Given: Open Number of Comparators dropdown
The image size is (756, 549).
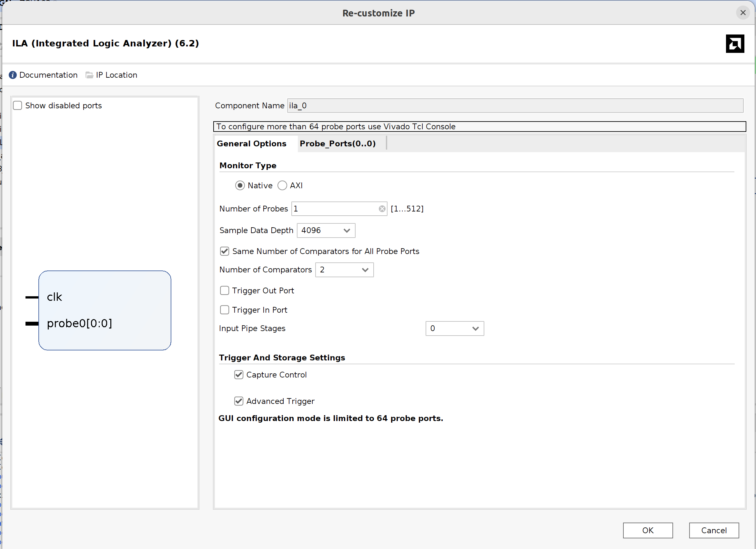Looking at the screenshot, I should tap(344, 270).
